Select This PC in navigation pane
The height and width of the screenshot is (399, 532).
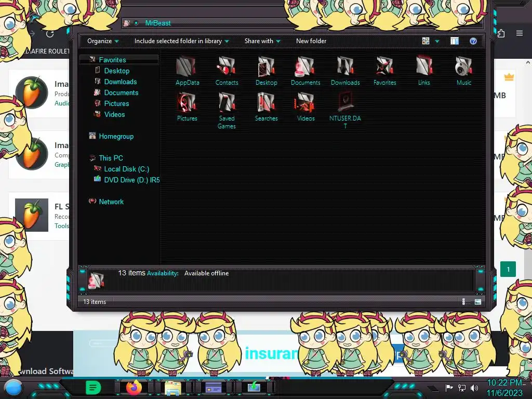[111, 158]
